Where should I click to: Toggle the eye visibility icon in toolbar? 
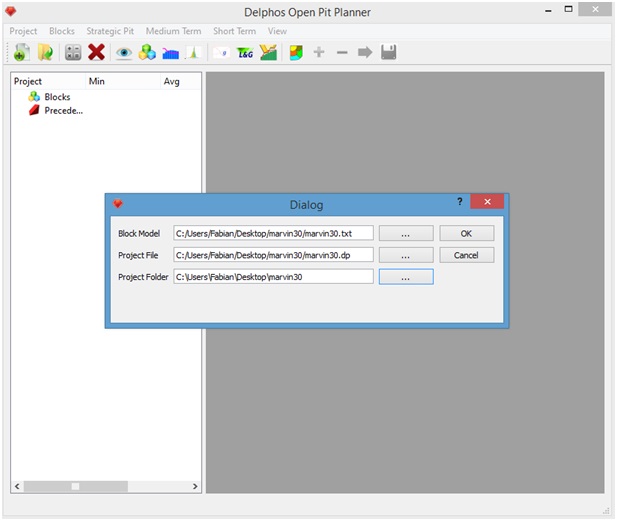tap(124, 52)
